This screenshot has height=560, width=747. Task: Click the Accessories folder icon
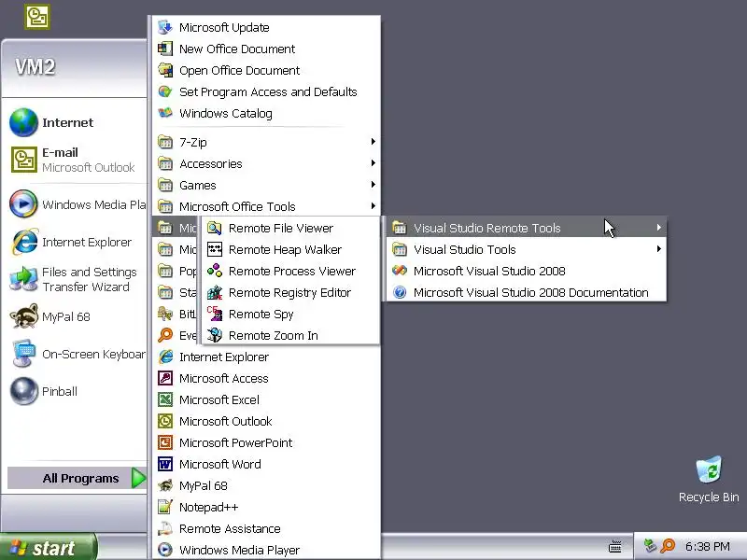tap(165, 164)
